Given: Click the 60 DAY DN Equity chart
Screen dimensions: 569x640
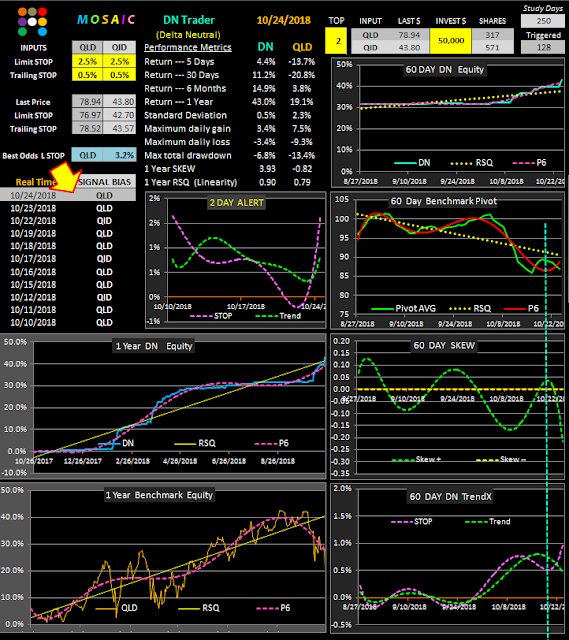Looking at the screenshot, I should 448,122.
